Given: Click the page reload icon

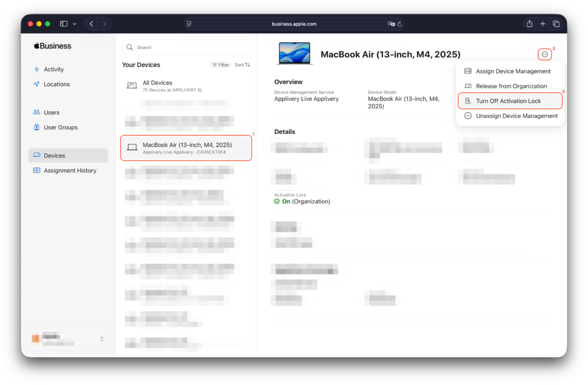Looking at the screenshot, I should 400,24.
